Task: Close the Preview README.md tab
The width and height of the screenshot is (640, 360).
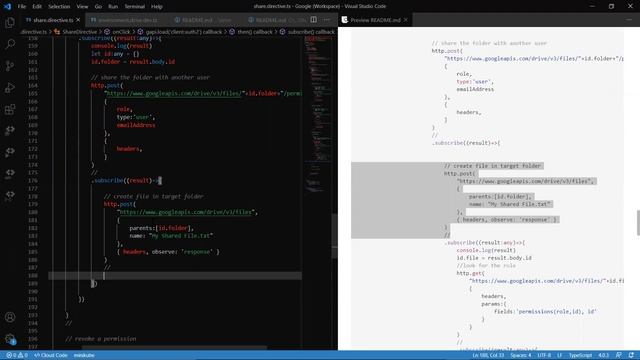Action: click(406, 20)
